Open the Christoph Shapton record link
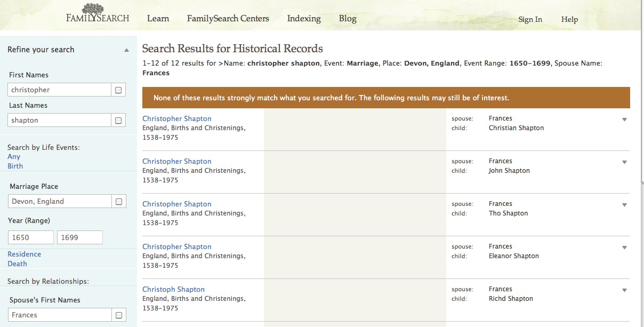 click(173, 290)
